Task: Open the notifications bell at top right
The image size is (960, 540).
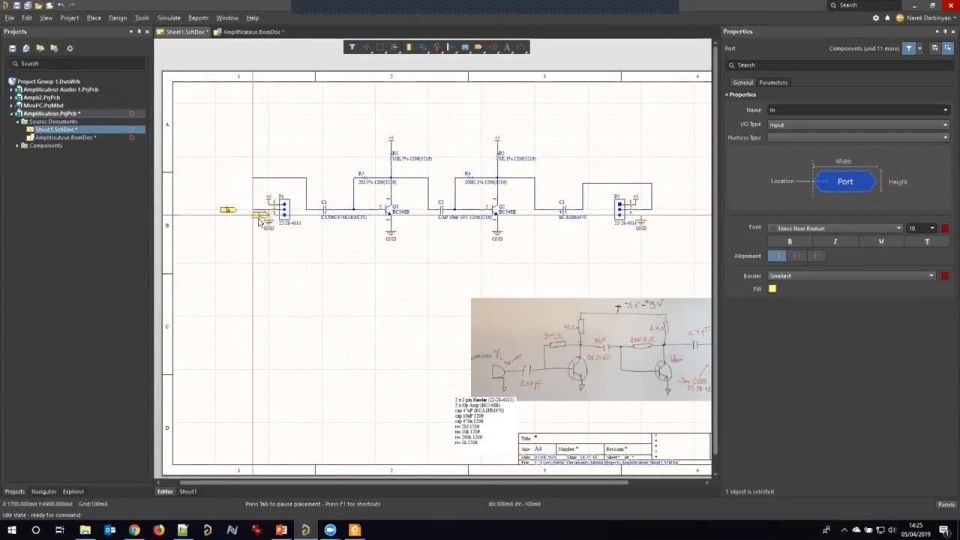Action: 887,18
